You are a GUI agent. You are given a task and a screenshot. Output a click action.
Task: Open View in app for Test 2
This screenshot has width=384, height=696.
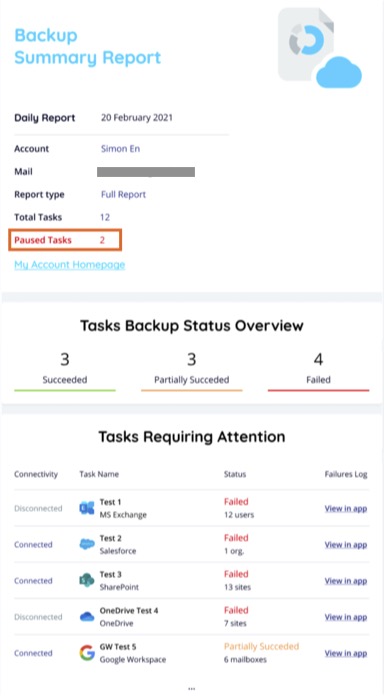(x=346, y=545)
